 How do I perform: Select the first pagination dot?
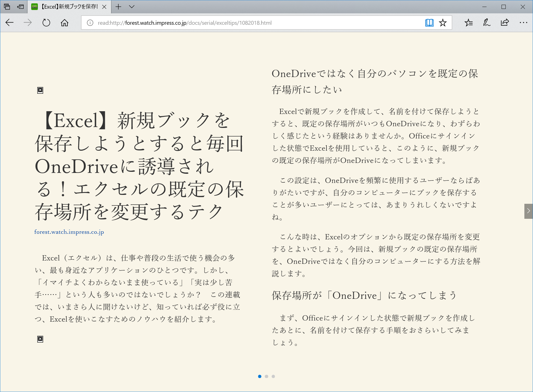click(x=259, y=376)
